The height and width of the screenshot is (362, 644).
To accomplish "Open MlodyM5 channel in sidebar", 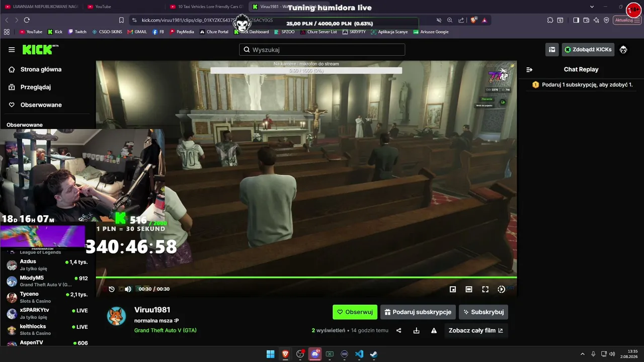I will click(x=48, y=281).
